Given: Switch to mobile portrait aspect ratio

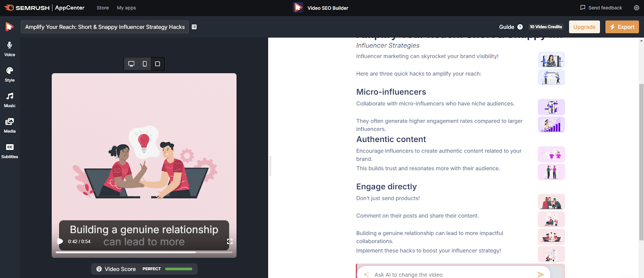Looking at the screenshot, I should pos(144,64).
